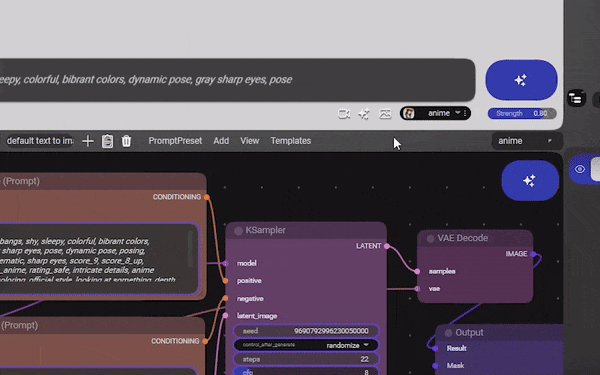Click the image picture icon under the prompt

[x=385, y=114]
